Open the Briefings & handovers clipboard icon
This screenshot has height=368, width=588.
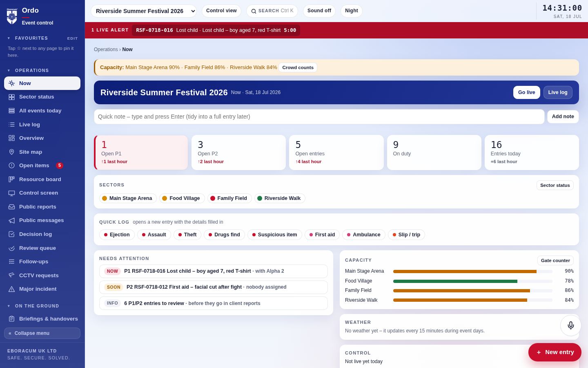(x=11, y=319)
